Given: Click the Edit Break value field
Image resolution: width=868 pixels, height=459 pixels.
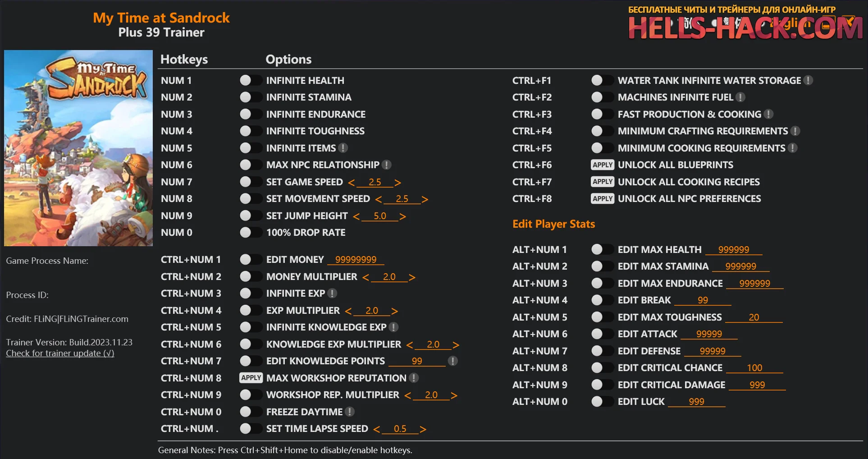Looking at the screenshot, I should tap(703, 300).
